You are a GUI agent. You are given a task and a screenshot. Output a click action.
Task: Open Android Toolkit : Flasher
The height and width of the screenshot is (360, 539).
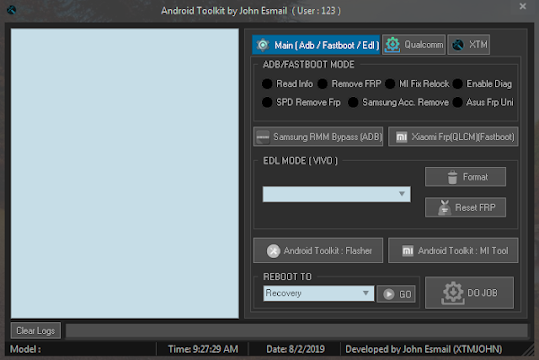click(318, 251)
